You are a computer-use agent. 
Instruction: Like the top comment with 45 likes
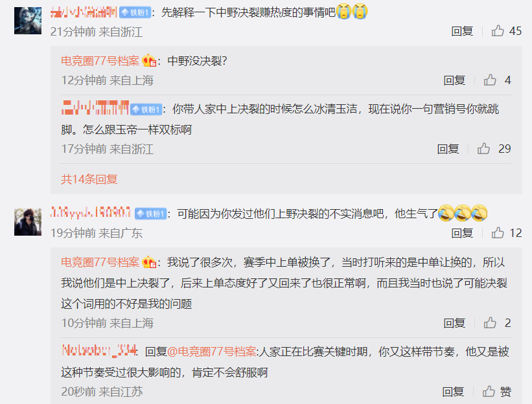click(x=498, y=31)
